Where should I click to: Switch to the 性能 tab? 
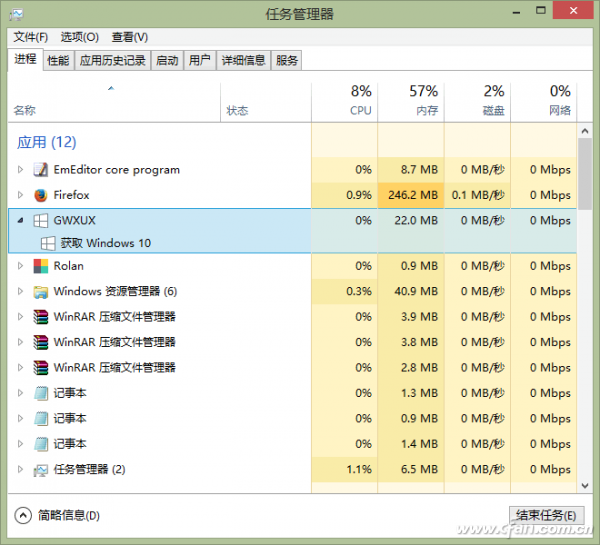point(58,60)
